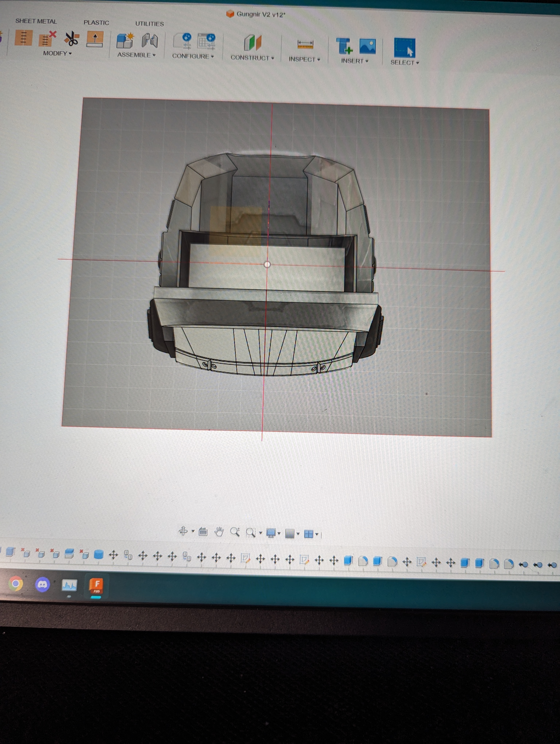The height and width of the screenshot is (744, 560).
Task: Switch to the UTILITIES tab
Action: tap(149, 24)
